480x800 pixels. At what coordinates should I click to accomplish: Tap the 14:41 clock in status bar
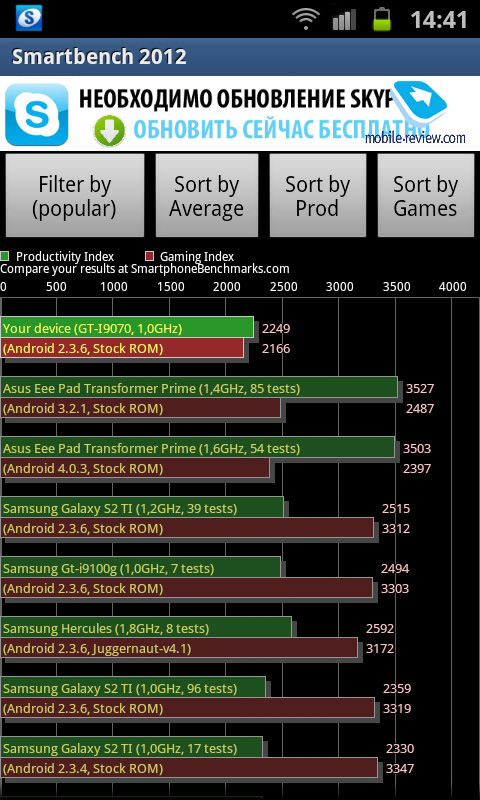[439, 20]
